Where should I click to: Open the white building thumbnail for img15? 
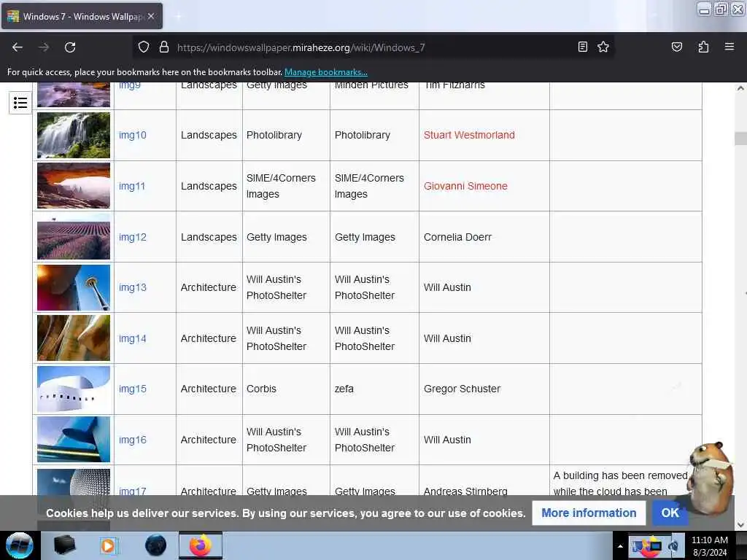click(x=74, y=389)
